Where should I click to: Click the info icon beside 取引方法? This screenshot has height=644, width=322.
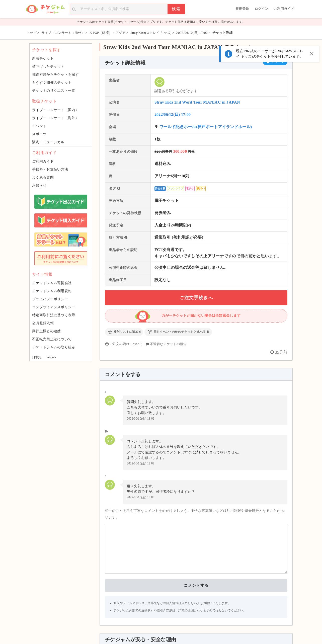(126, 237)
